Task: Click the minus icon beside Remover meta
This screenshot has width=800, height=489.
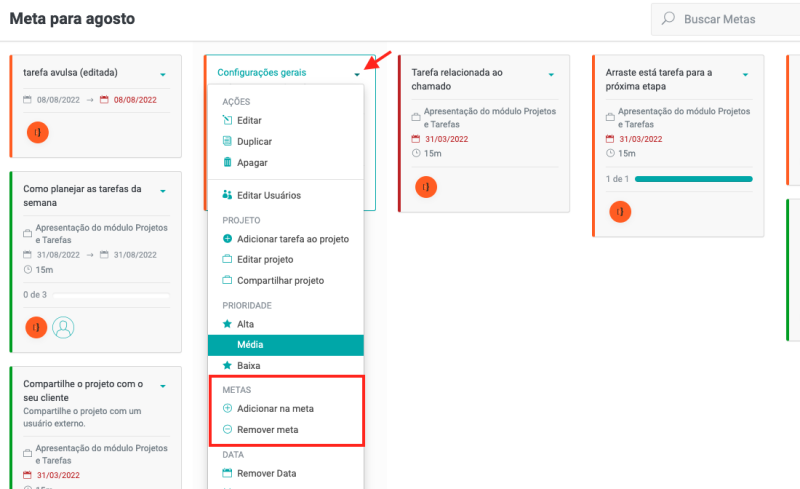Action: pos(228,430)
